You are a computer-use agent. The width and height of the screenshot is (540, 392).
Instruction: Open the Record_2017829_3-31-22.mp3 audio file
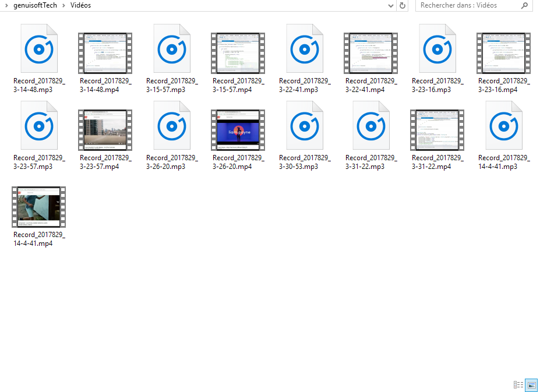[370, 125]
